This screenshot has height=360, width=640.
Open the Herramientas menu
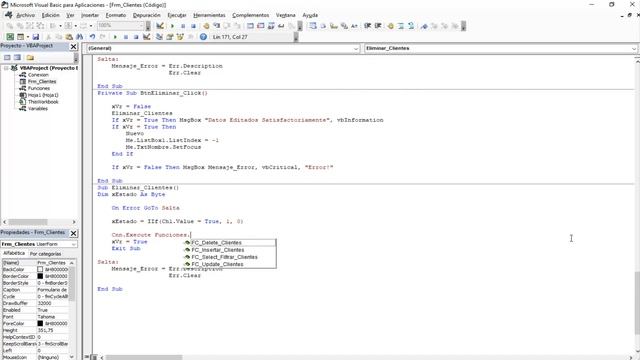(x=209, y=15)
